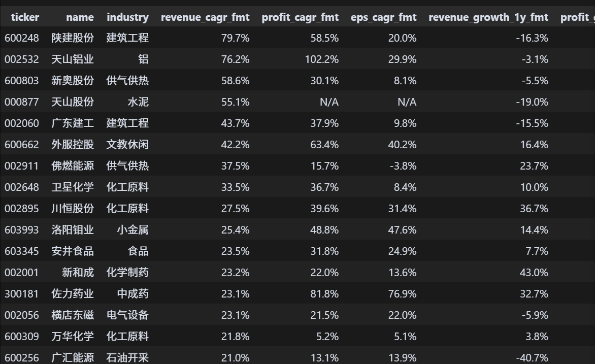
Task: Select ticker 603345
Action: pyautogui.click(x=22, y=251)
